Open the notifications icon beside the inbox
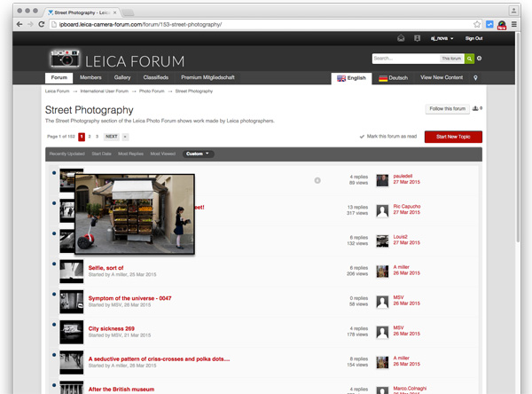 click(x=415, y=38)
